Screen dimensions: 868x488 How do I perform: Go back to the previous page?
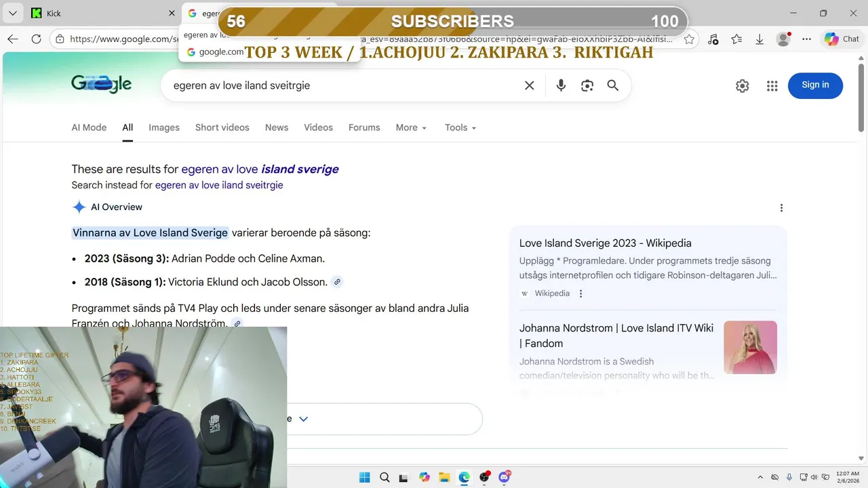click(13, 39)
